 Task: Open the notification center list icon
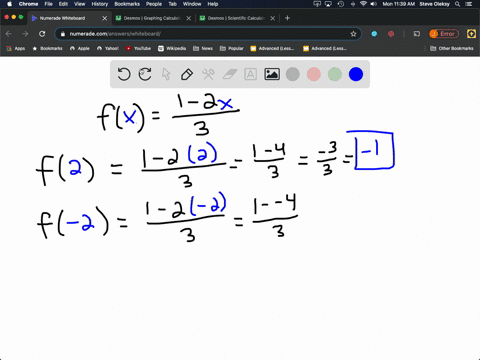pos(470,4)
